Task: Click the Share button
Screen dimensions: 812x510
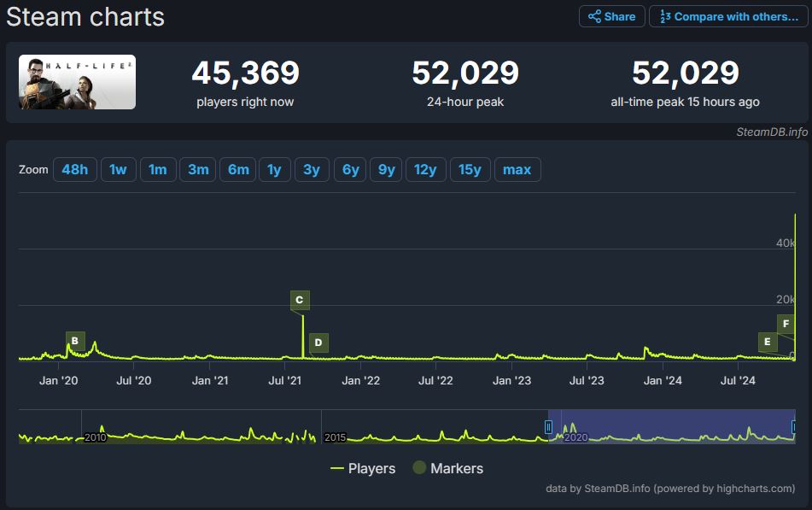Action: tap(611, 16)
